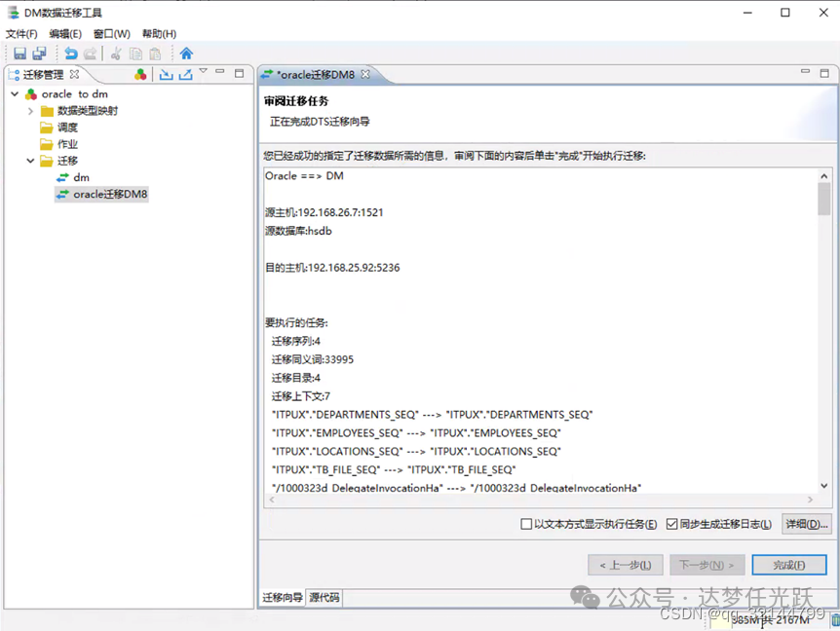Click the memory usage indicator in status bar
Screen dimensions: 840x631
pos(769,620)
